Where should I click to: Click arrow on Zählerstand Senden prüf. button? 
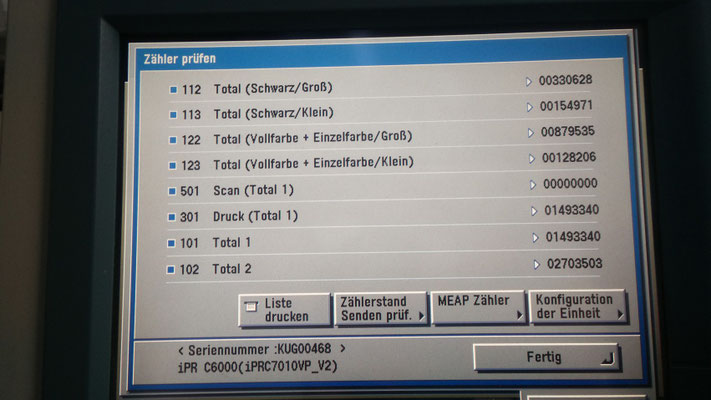[421, 316]
